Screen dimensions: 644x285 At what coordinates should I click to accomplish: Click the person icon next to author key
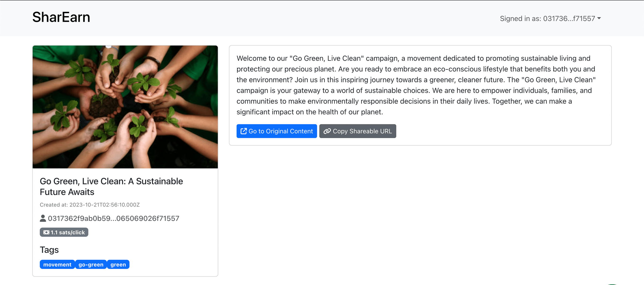43,218
